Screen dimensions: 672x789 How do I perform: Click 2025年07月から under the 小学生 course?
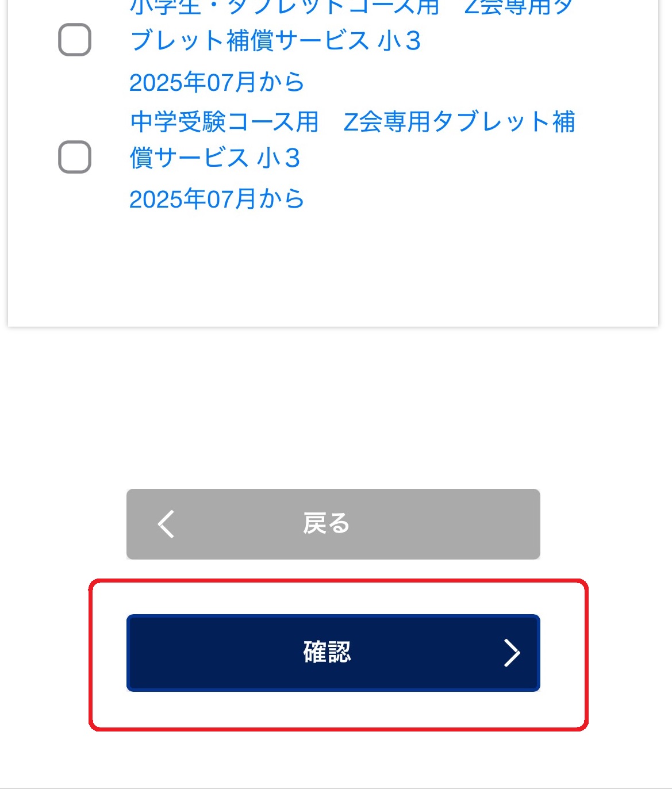tap(216, 82)
